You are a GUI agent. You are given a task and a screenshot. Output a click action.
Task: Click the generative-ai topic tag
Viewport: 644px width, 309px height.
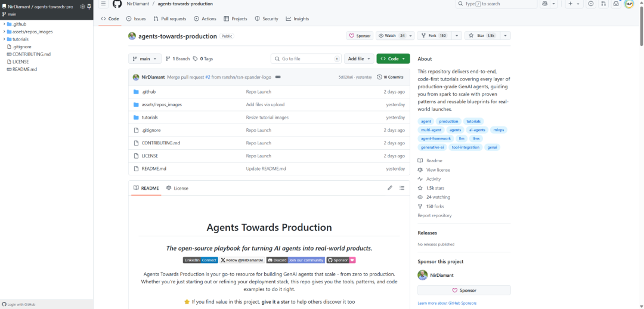point(432,147)
